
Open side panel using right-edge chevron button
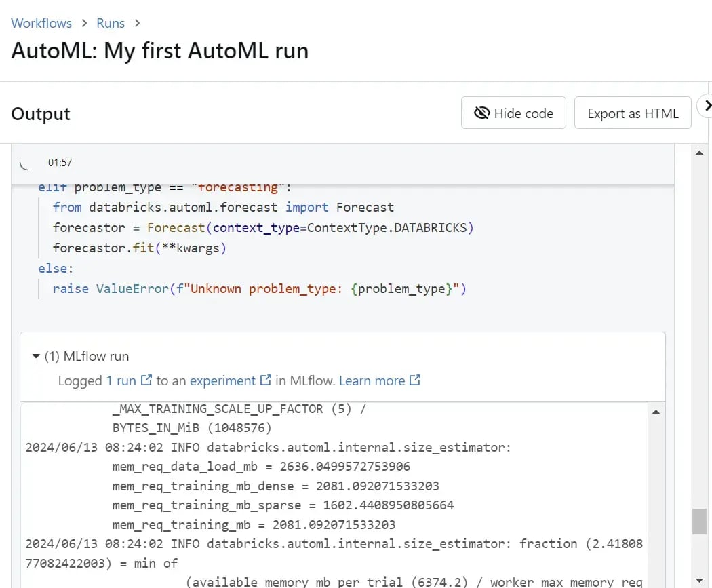point(706,106)
